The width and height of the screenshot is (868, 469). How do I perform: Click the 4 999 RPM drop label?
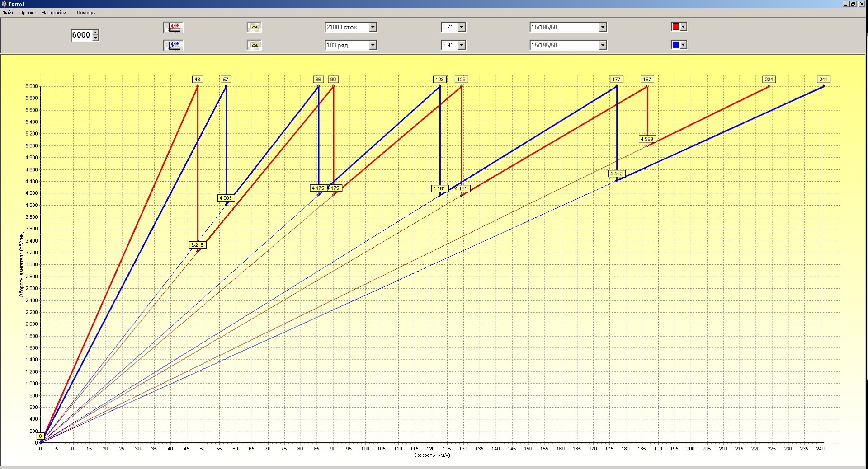click(x=647, y=139)
